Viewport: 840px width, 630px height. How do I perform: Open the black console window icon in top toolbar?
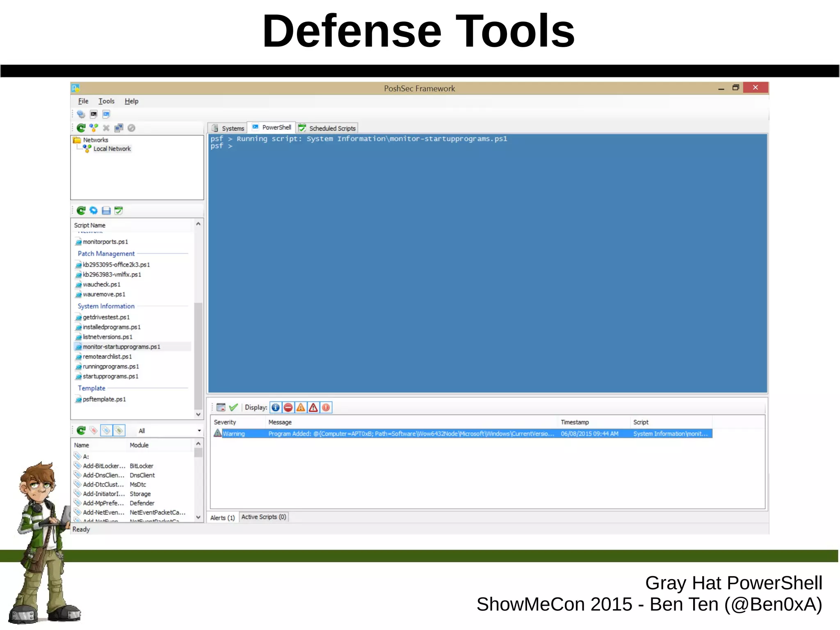[94, 114]
